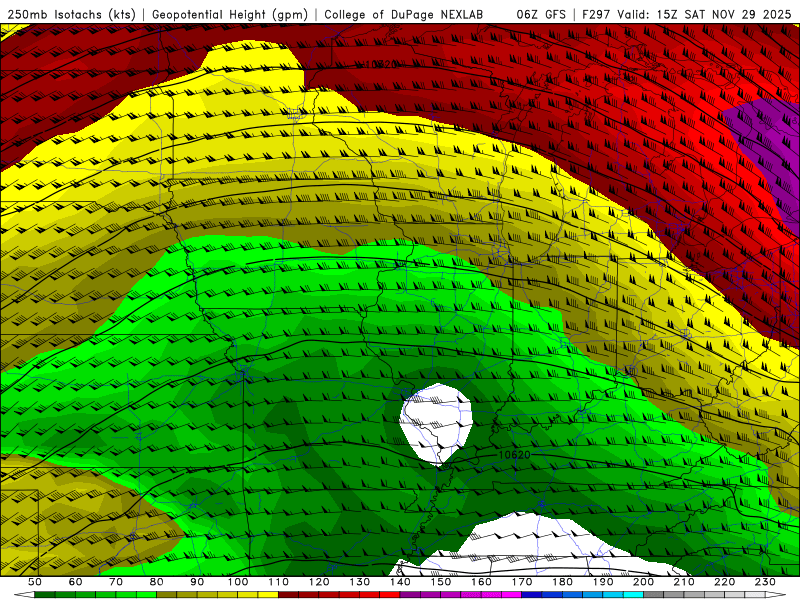This screenshot has height=600, width=800.
Task: Click the legend value 230
Action: point(765,582)
